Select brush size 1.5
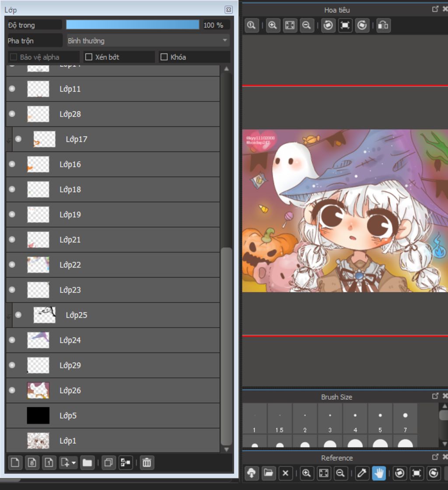The height and width of the screenshot is (490, 448). (x=280, y=419)
